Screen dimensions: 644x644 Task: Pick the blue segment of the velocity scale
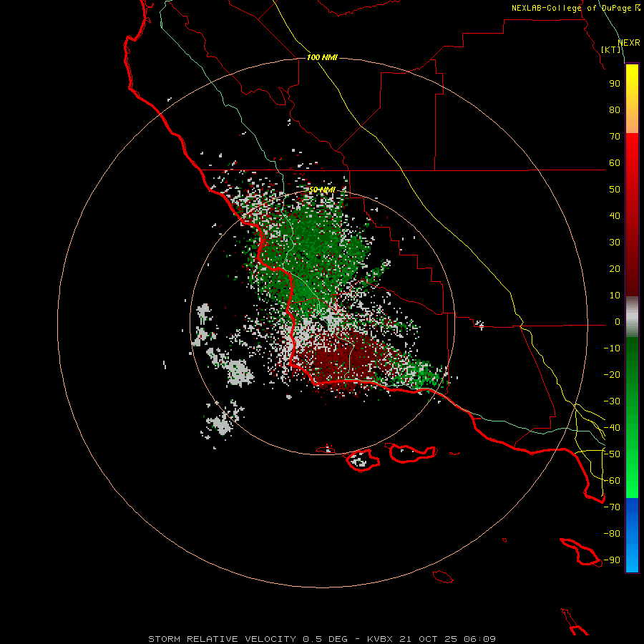pyautogui.click(x=632, y=535)
